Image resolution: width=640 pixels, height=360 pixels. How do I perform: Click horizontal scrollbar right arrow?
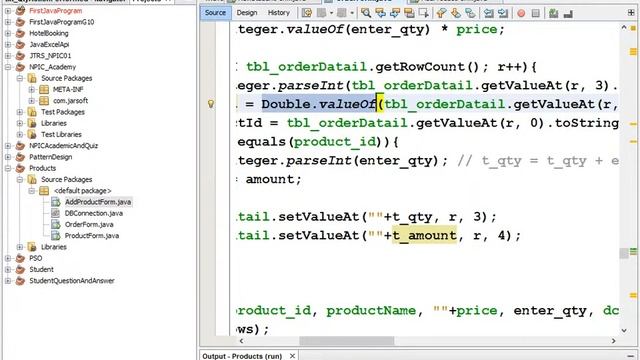(613, 340)
